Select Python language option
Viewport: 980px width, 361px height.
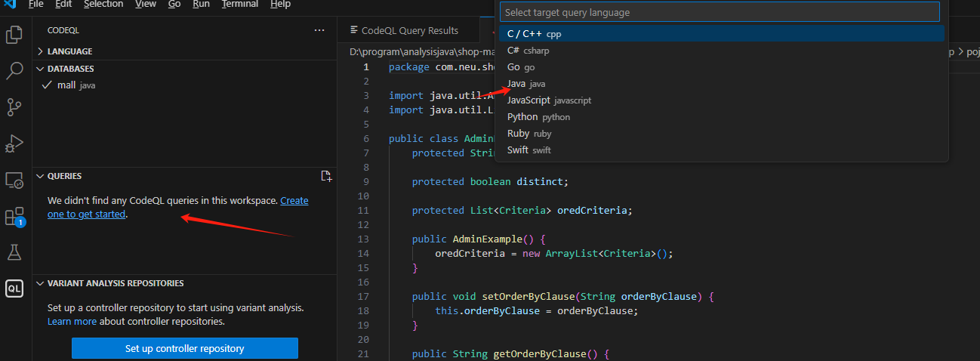(721, 117)
